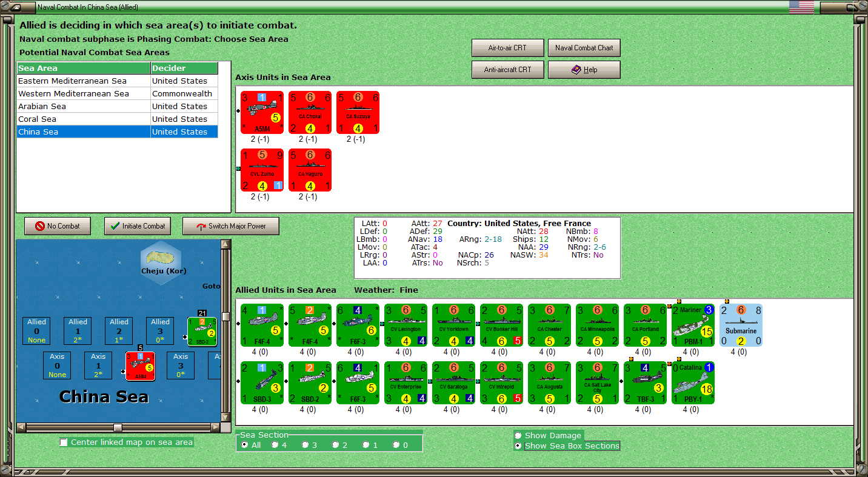The height and width of the screenshot is (477, 868).
Task: Open the Anti-aircraft CRT chart
Action: point(507,70)
